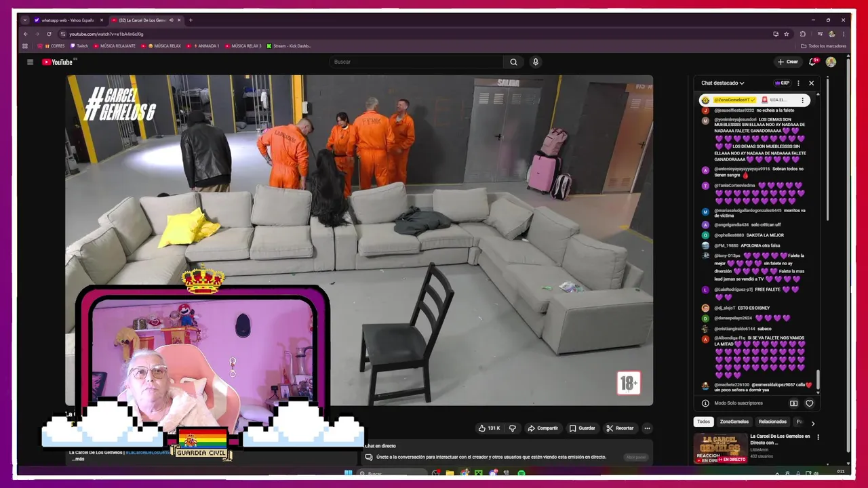This screenshot has width=868, height=488.
Task: Click the Crear button
Action: click(788, 62)
